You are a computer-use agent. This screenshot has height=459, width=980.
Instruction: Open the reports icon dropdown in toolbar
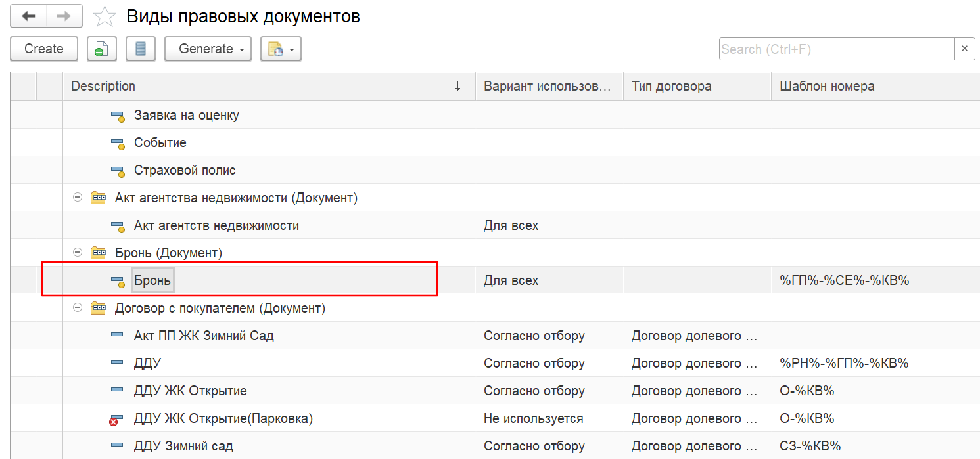281,49
